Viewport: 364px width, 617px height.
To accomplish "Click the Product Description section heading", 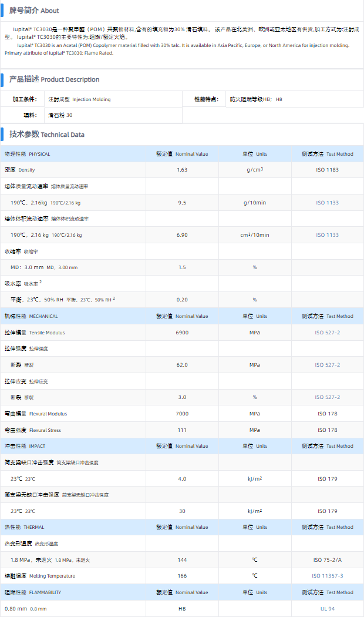I will 54,79.
